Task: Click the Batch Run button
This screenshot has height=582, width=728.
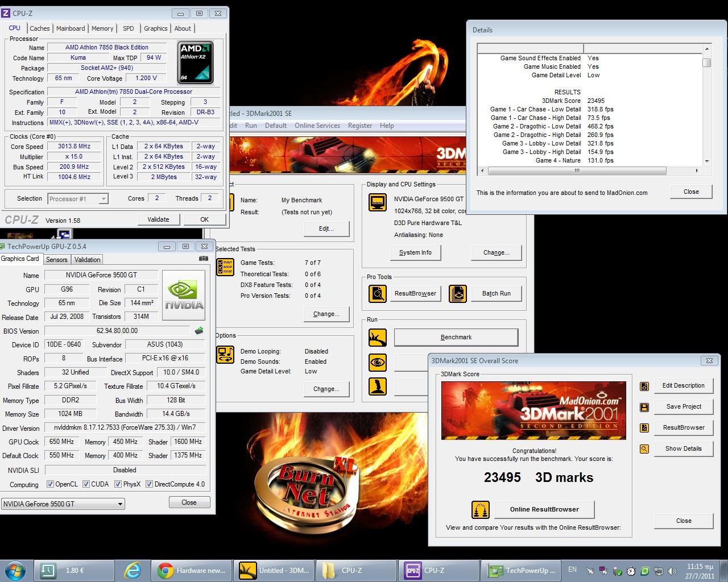Action: coord(496,293)
